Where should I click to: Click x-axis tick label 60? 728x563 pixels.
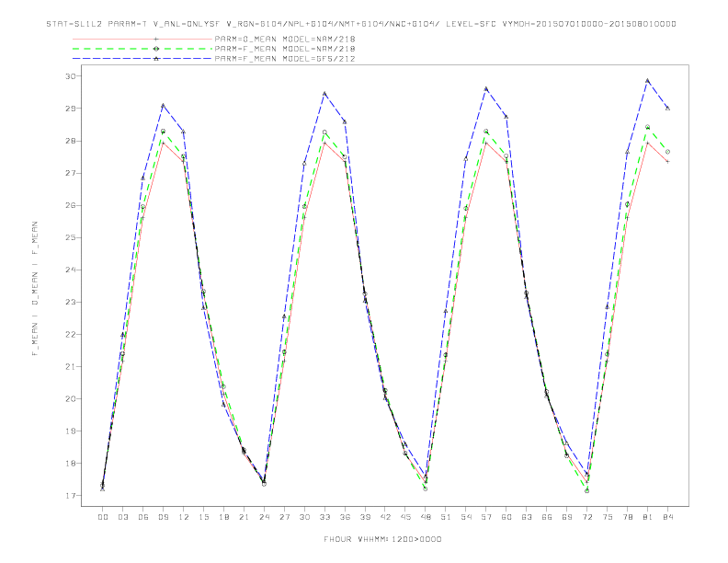tap(506, 517)
